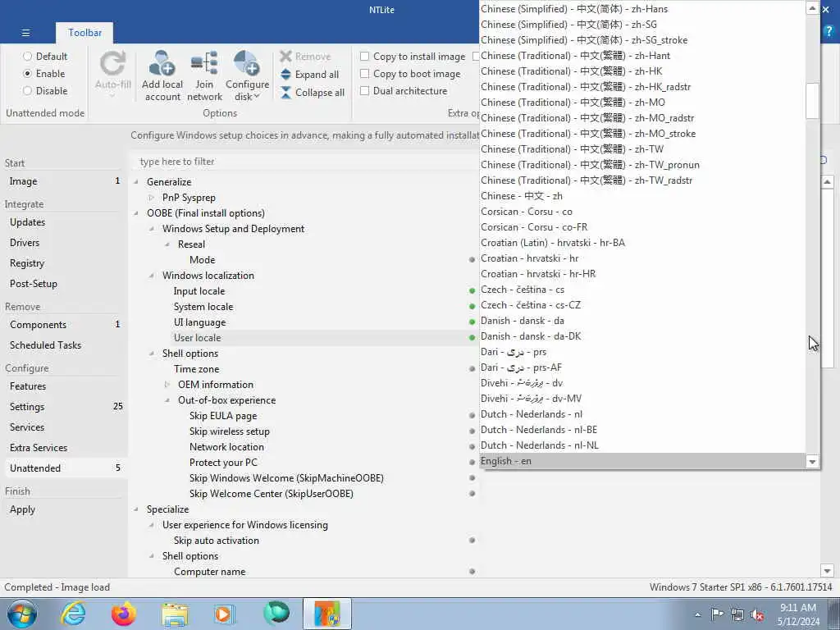The width and height of the screenshot is (840, 630).
Task: Choose Czech - čeština - cs-CZ locale
Action: (x=641, y=305)
